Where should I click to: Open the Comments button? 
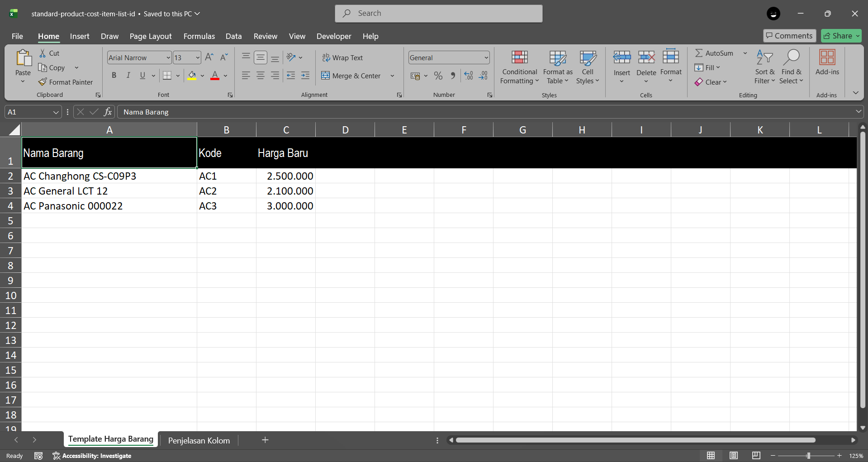[x=789, y=36]
